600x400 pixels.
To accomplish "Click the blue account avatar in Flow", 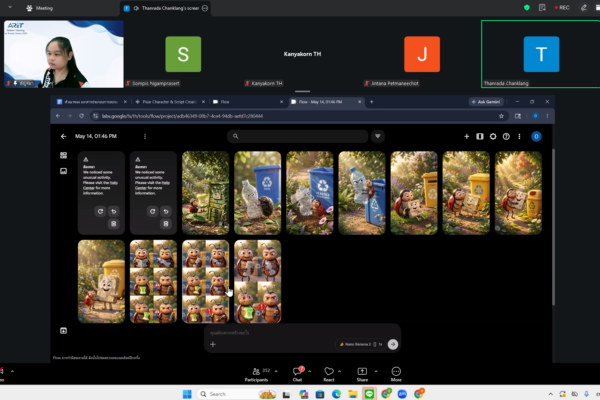I will coord(536,136).
